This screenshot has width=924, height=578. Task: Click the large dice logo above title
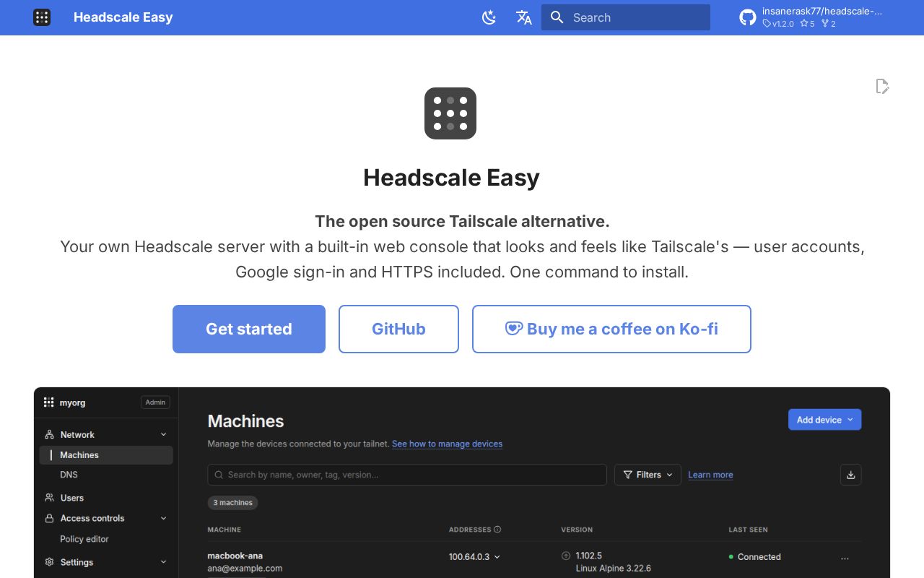(450, 113)
